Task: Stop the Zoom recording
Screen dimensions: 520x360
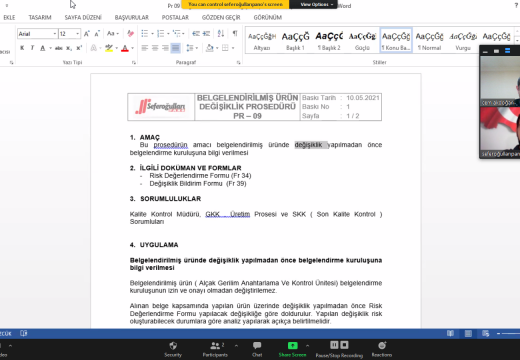Action: pos(345,345)
